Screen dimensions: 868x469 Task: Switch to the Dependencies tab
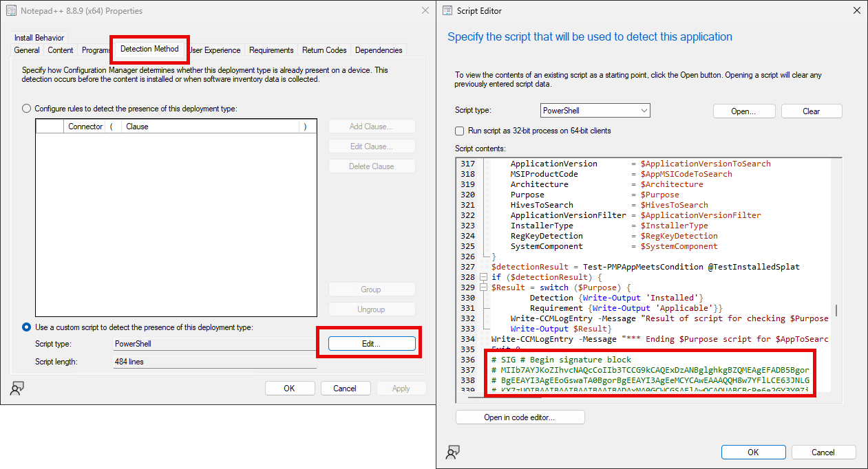point(379,50)
